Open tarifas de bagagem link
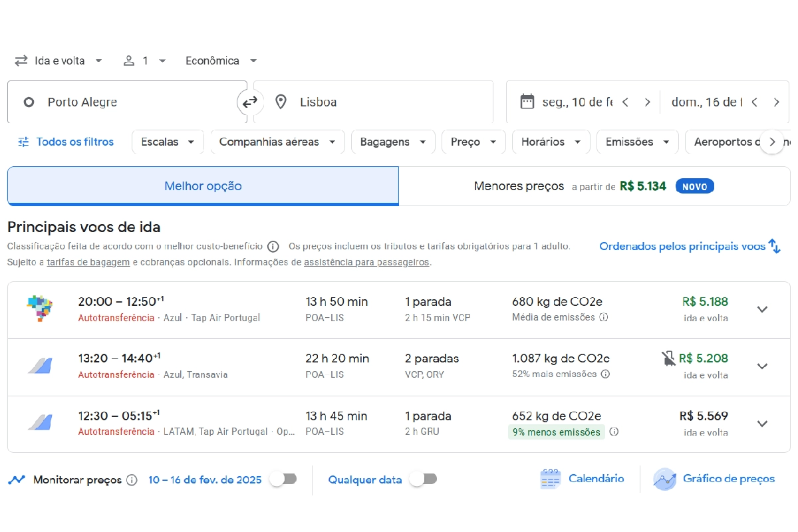798x532 pixels. (x=88, y=262)
